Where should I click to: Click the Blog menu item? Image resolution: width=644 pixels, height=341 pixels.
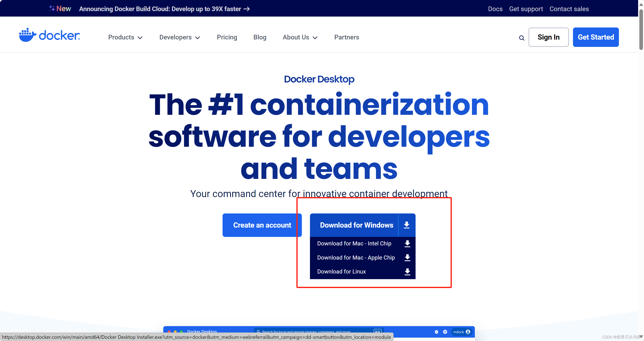pos(260,37)
